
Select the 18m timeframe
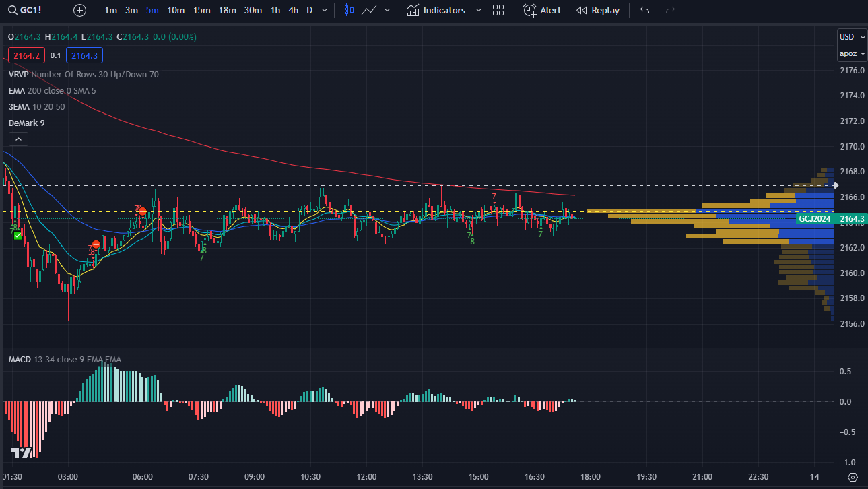coord(228,10)
